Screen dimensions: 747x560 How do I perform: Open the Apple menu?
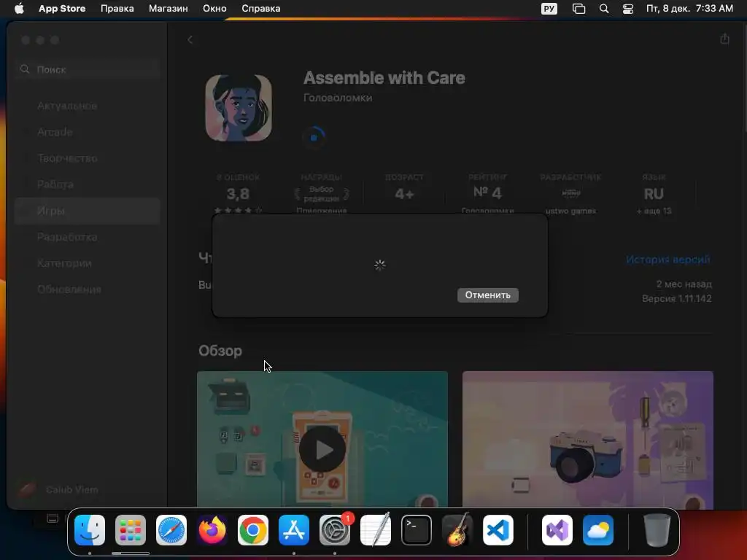[19, 9]
